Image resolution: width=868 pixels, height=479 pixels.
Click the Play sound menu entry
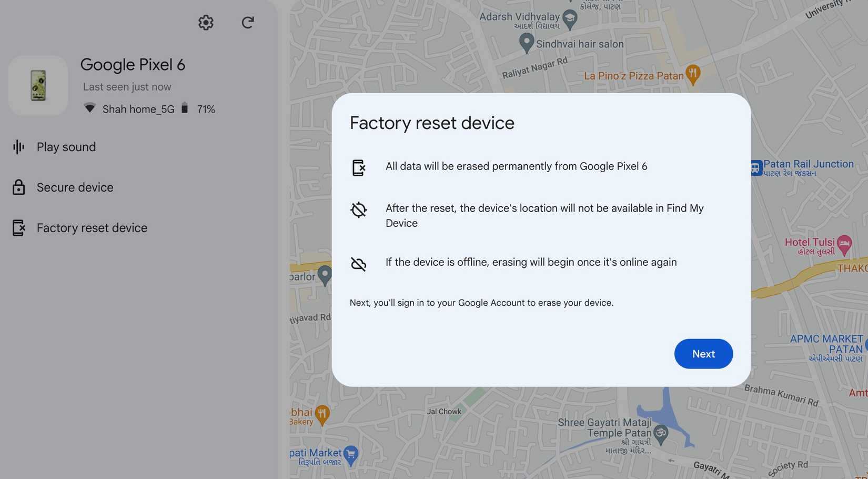point(66,147)
